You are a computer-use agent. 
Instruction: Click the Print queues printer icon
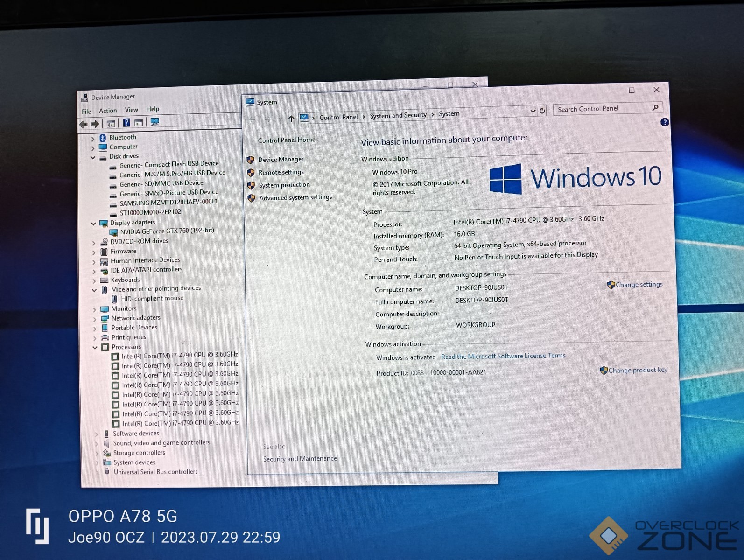105,338
